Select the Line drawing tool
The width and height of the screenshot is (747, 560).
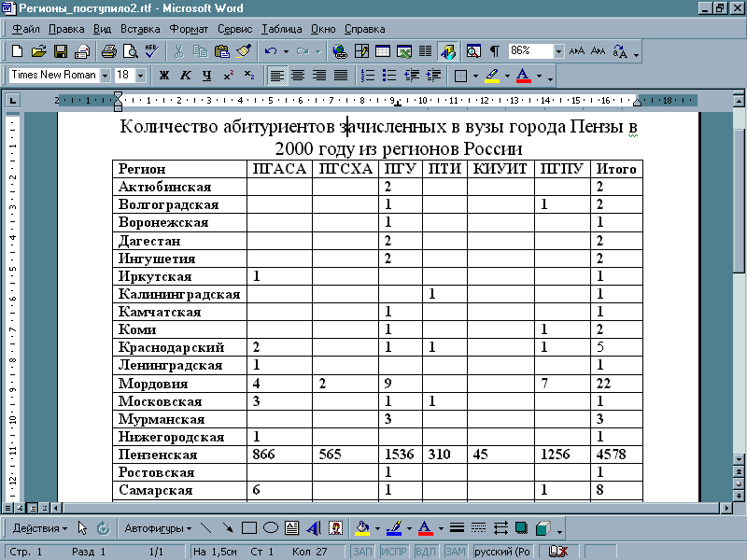205,527
